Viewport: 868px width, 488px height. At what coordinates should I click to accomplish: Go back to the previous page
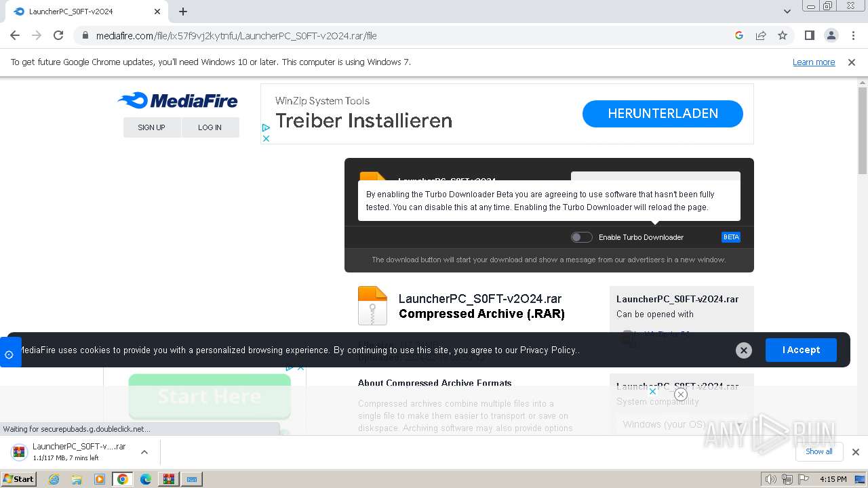pos(15,35)
